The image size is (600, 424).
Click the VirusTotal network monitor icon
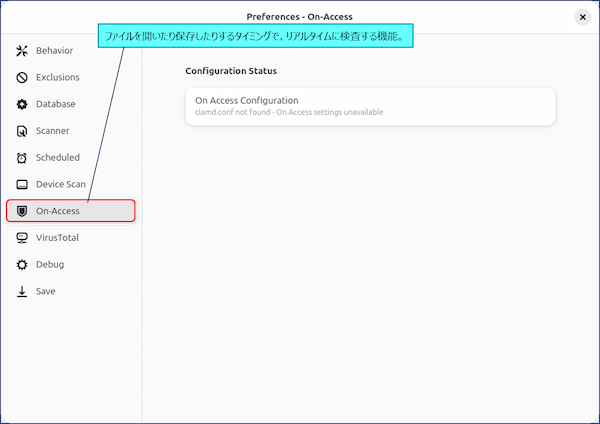click(22, 238)
